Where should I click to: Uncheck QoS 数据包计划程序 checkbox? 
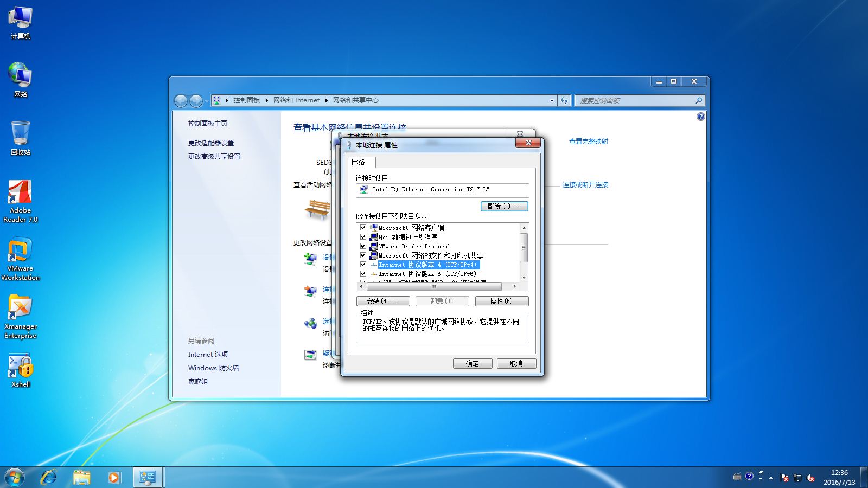point(363,237)
